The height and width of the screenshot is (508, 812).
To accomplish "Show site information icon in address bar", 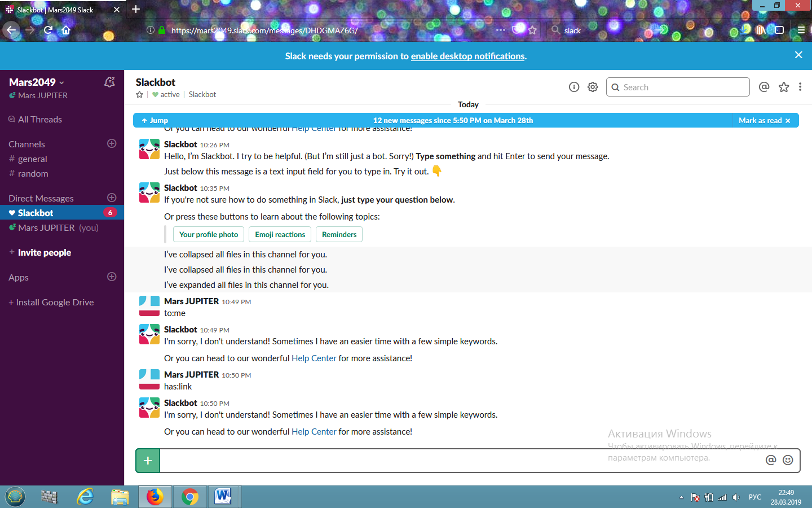I will [x=151, y=30].
